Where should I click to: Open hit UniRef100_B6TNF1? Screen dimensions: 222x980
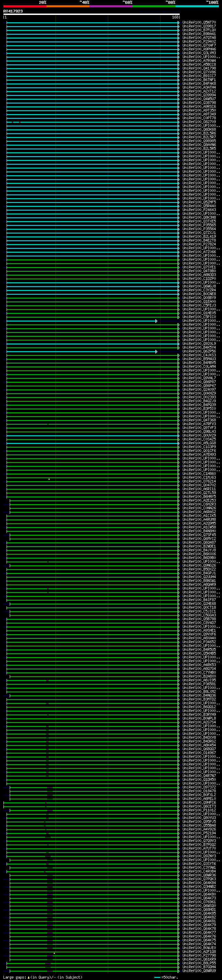[199, 80]
